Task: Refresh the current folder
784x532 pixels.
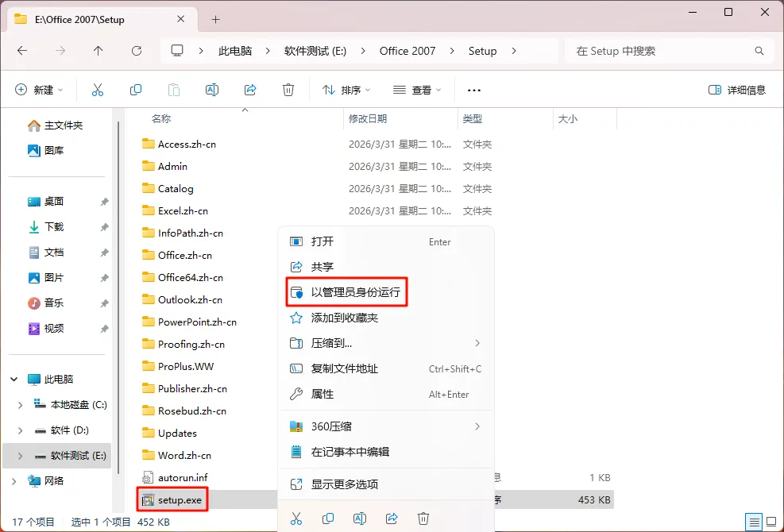Action: (136, 51)
